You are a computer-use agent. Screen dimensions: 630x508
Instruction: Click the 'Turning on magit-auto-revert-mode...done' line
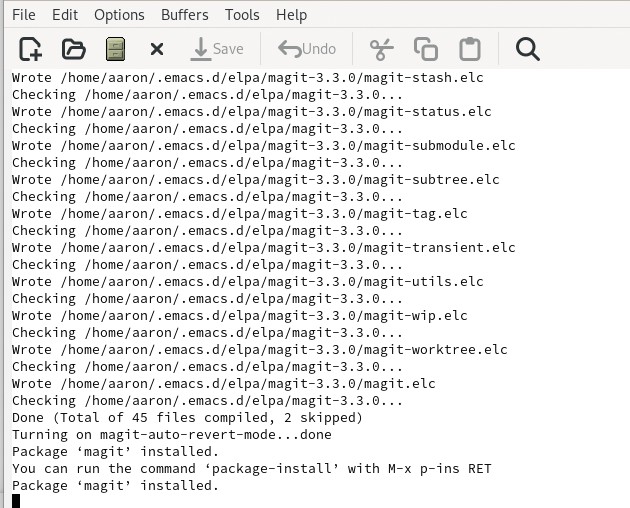click(172, 434)
